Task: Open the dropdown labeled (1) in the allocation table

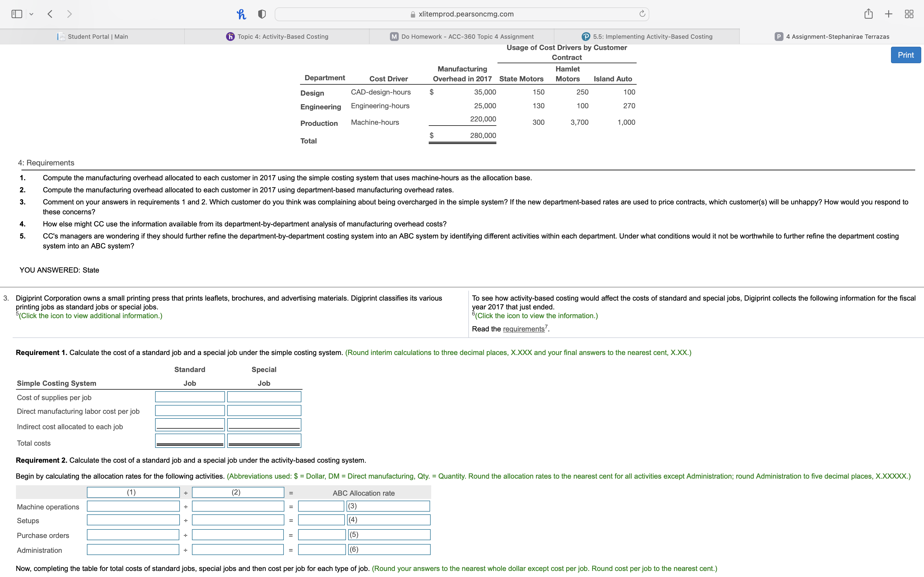Action: [133, 492]
